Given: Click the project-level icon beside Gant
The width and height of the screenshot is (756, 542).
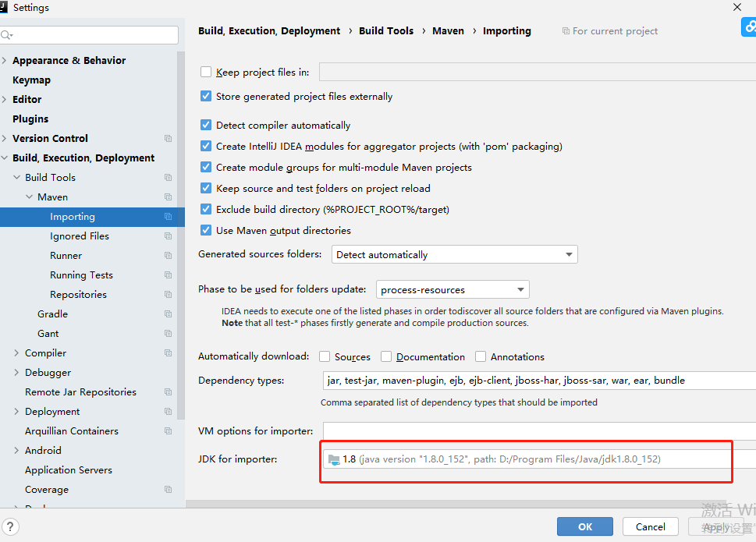Looking at the screenshot, I should (168, 334).
